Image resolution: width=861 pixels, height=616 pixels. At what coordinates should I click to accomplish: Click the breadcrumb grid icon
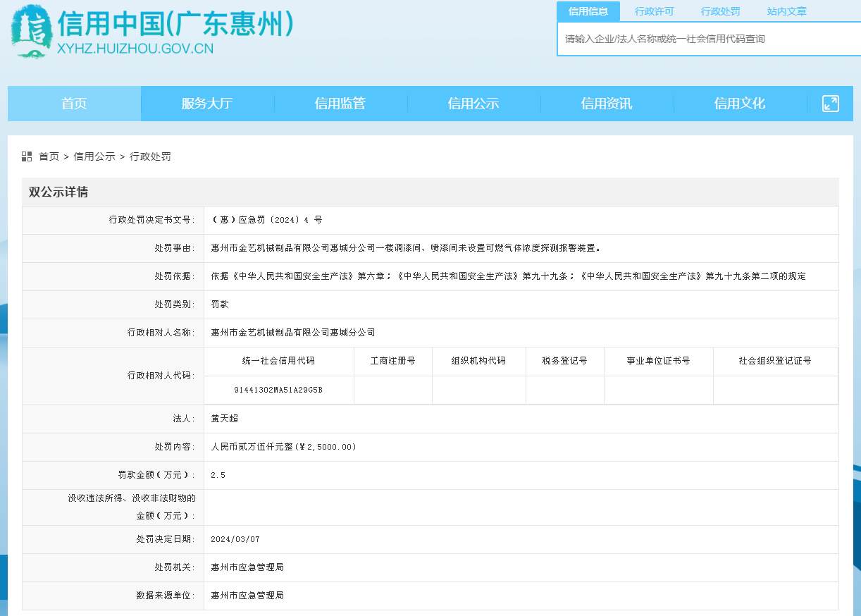click(27, 156)
